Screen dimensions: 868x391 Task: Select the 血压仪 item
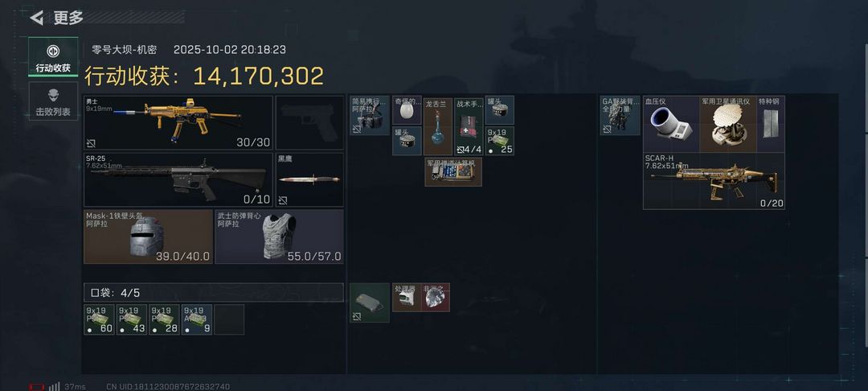671,124
